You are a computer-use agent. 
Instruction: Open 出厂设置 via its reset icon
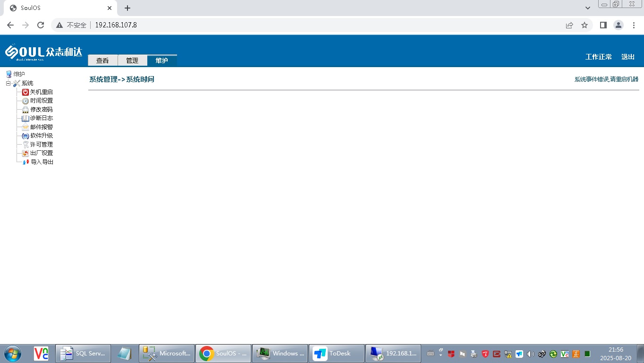pos(25,153)
